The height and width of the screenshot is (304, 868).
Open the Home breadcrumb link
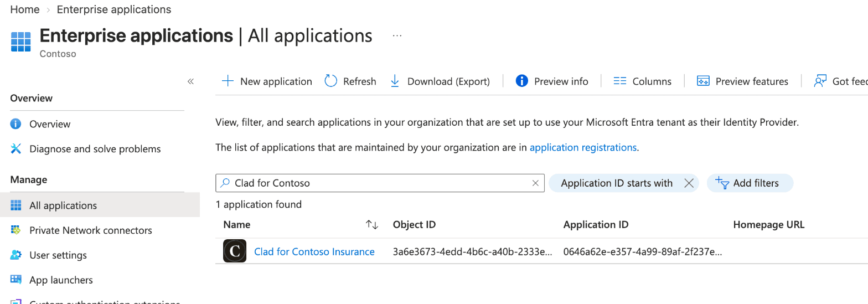pos(25,9)
